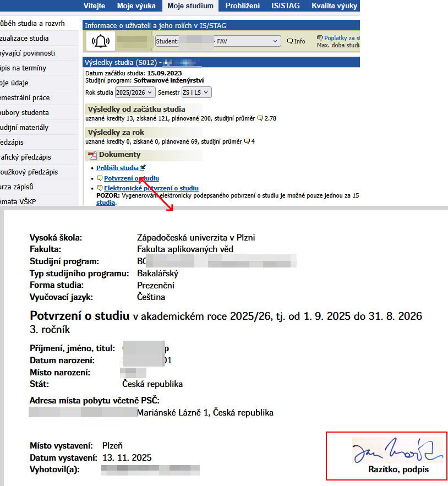This screenshot has height=486, width=448.
Task: Click external link icon after Průběh studia
Action: point(143,168)
